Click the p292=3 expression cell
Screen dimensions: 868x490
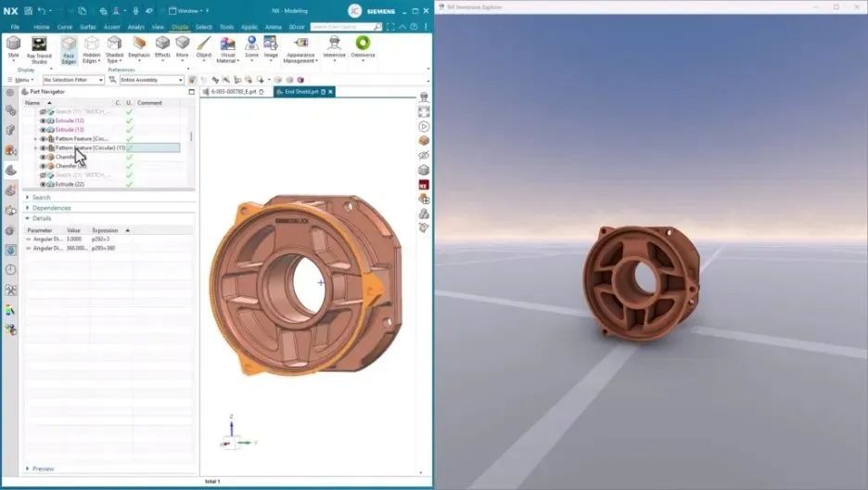coord(101,239)
